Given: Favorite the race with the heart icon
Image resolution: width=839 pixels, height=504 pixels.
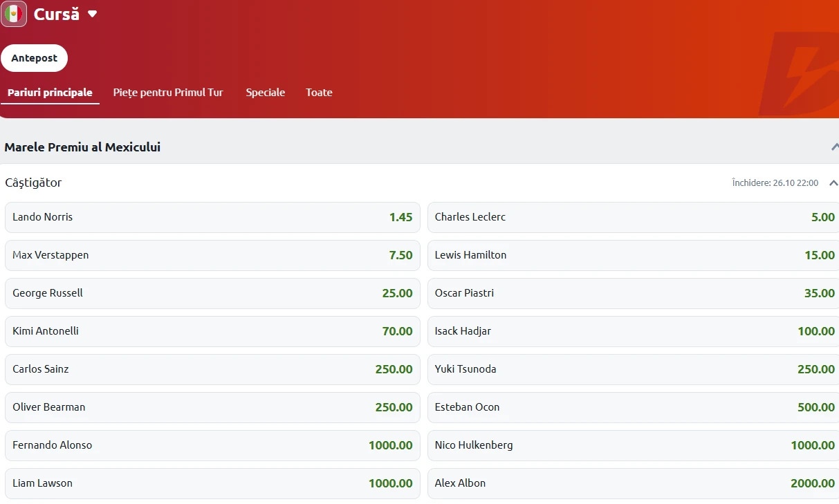Looking at the screenshot, I should click(92, 14).
